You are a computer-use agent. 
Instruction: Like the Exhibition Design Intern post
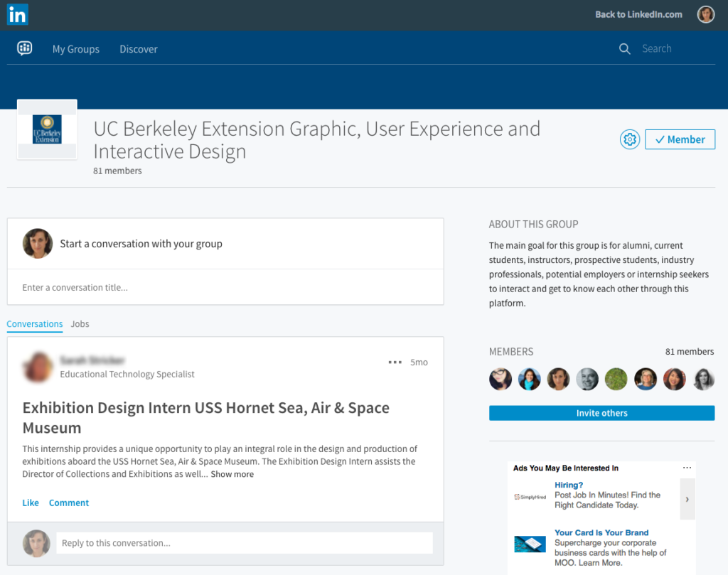[31, 503]
